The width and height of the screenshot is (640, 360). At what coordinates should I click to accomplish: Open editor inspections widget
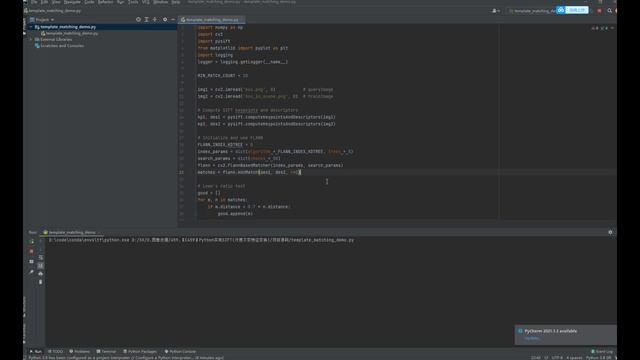(602, 28)
